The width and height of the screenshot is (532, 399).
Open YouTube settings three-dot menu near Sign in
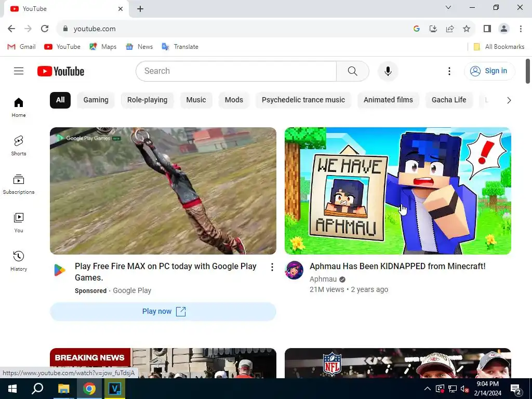click(x=449, y=71)
